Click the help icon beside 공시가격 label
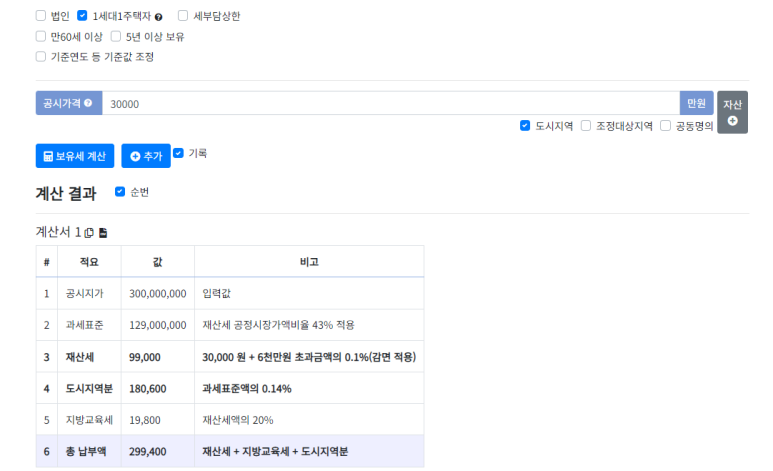The width and height of the screenshot is (773, 471). pyautogui.click(x=88, y=103)
